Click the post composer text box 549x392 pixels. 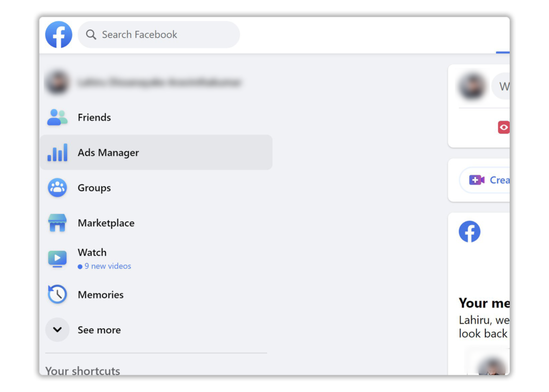[501, 86]
